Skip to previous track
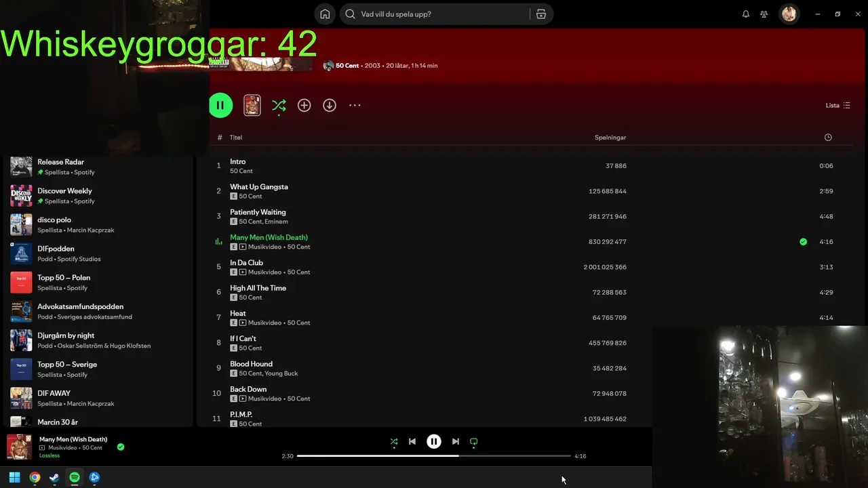Image resolution: width=868 pixels, height=488 pixels. [412, 442]
